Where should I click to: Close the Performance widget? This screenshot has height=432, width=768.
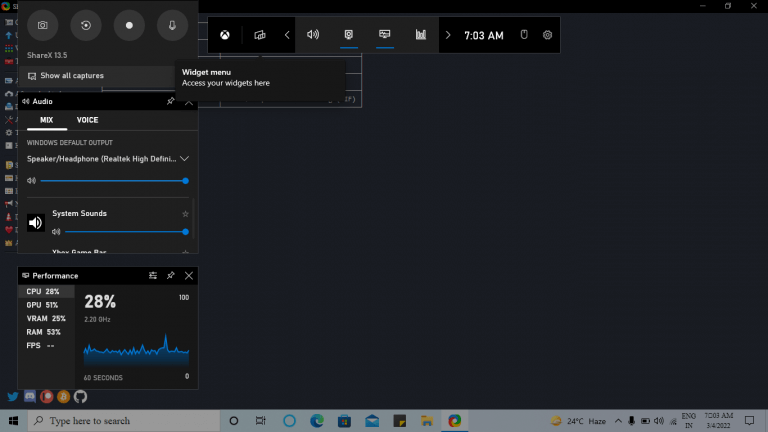189,276
